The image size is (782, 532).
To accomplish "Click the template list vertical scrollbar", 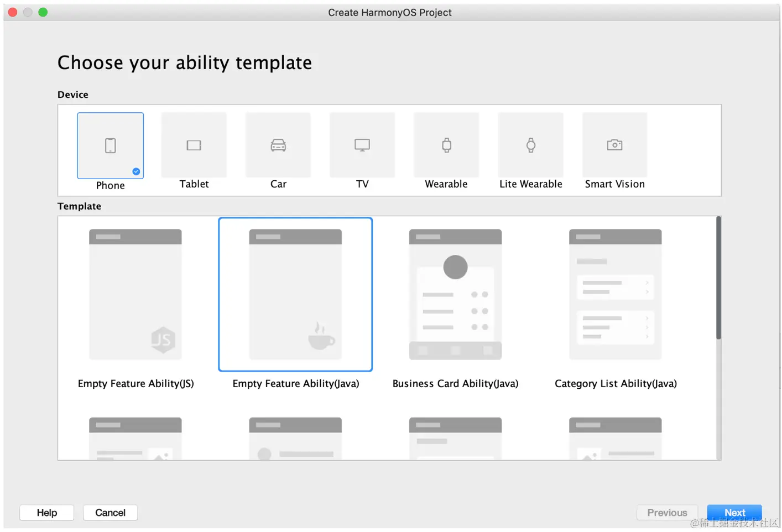I will 718,278.
